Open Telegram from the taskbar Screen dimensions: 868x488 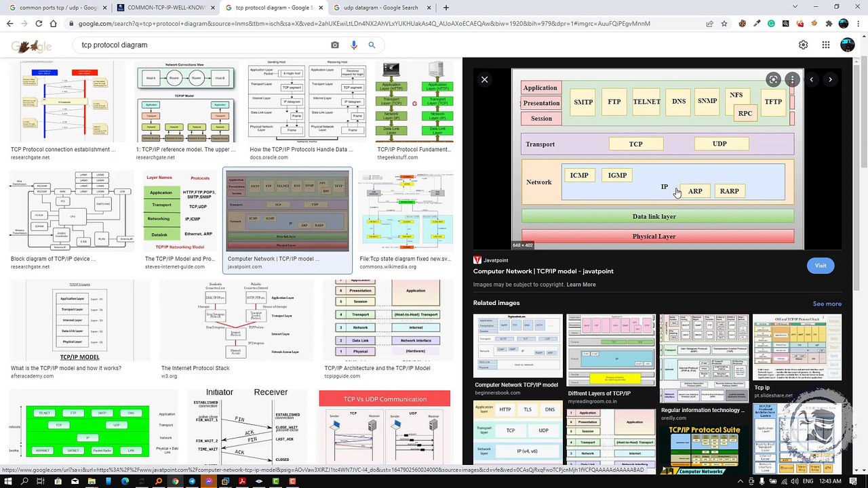pos(192,481)
